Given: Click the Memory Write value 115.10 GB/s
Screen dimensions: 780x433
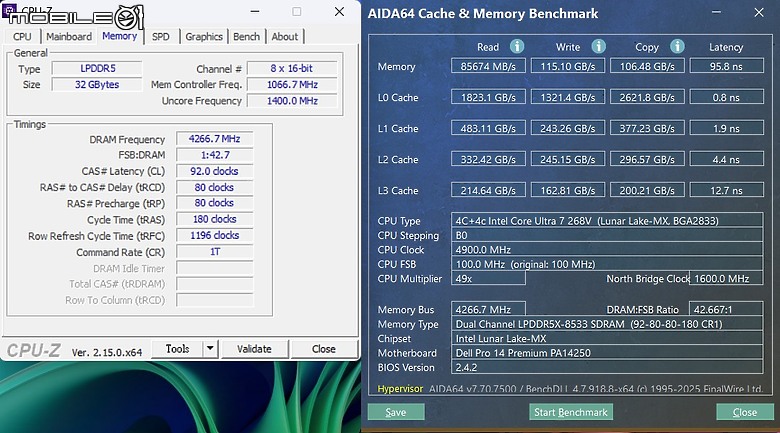Looking at the screenshot, I should (568, 66).
